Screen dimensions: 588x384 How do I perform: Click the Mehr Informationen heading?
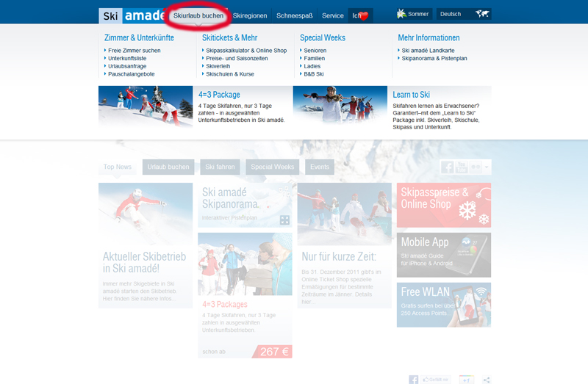[x=429, y=38]
